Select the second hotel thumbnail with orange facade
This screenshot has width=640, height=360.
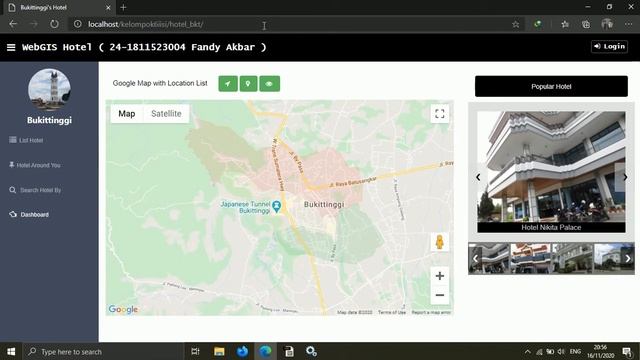(x=530, y=258)
